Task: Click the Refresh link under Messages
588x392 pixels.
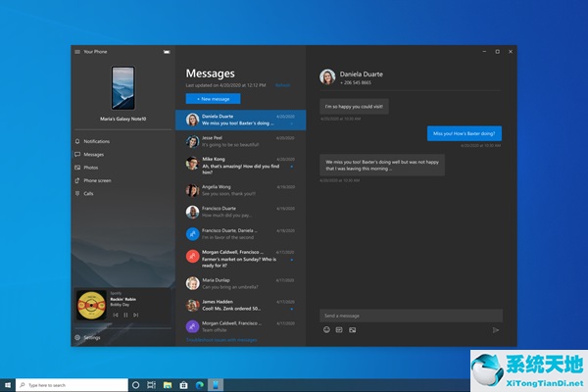Action: 282,85
